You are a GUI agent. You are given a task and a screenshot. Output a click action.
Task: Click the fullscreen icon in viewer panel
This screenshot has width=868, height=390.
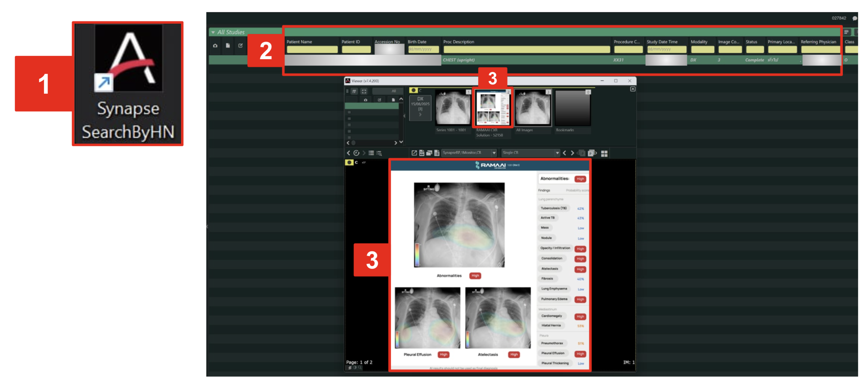click(364, 91)
